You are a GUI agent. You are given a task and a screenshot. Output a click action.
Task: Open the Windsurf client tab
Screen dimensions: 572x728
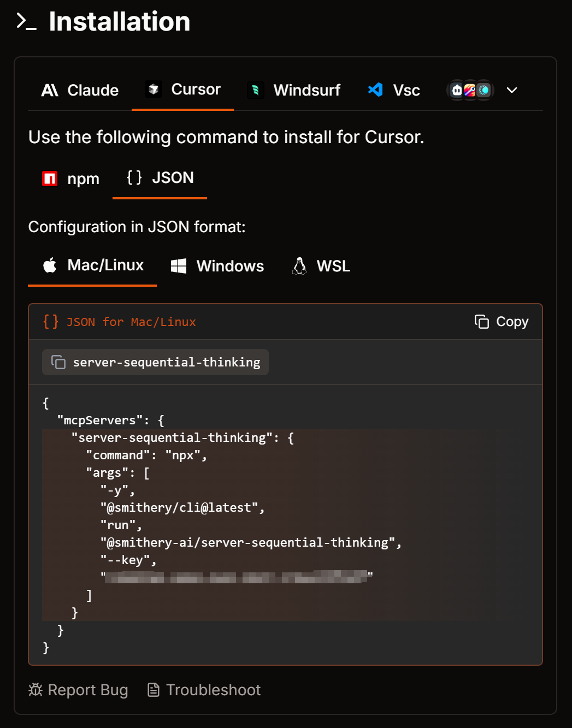click(293, 90)
